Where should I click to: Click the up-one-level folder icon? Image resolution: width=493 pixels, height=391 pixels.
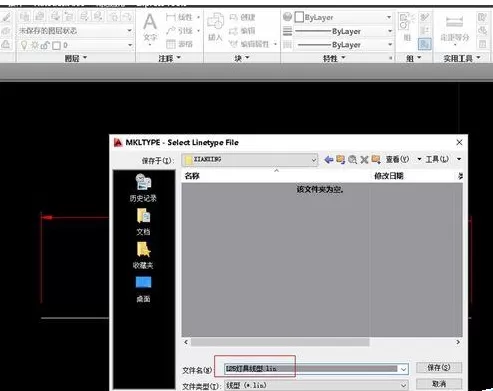340,160
